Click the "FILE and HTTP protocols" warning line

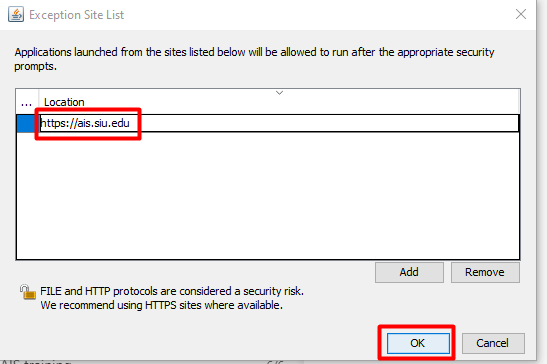172,291
